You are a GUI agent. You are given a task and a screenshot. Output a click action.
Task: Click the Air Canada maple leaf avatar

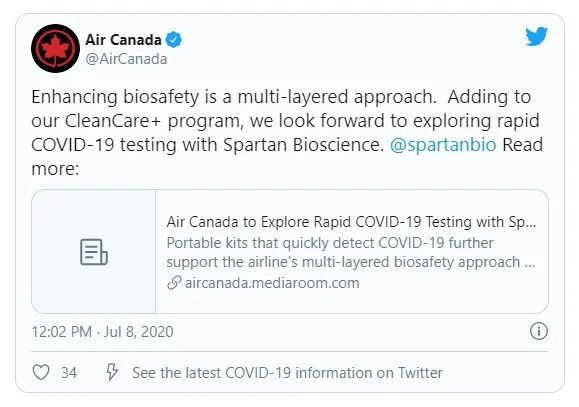point(55,48)
